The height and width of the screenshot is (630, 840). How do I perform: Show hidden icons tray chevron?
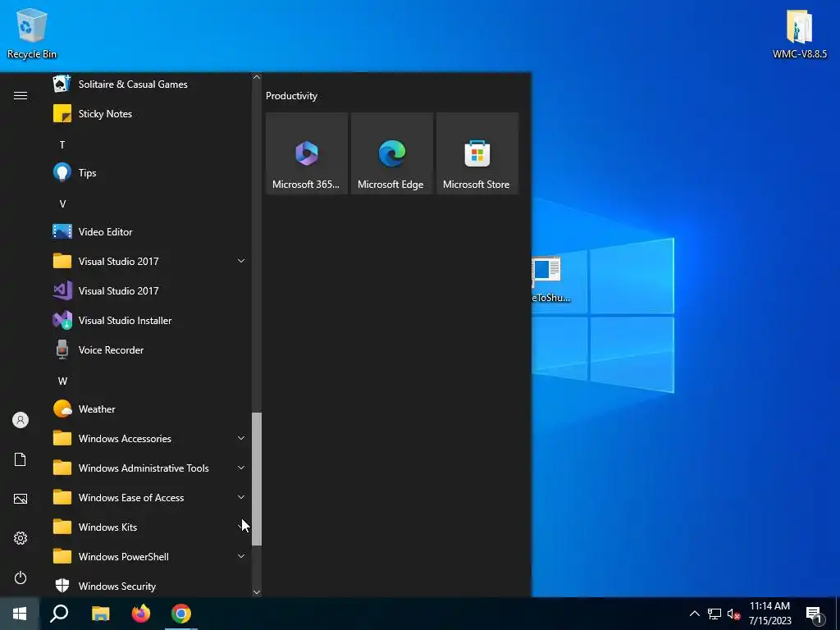[694, 614]
